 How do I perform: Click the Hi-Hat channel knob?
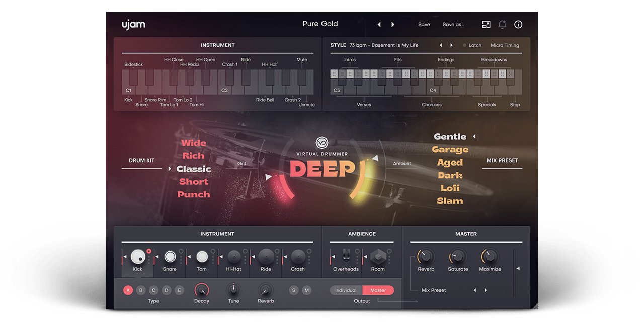(233, 258)
